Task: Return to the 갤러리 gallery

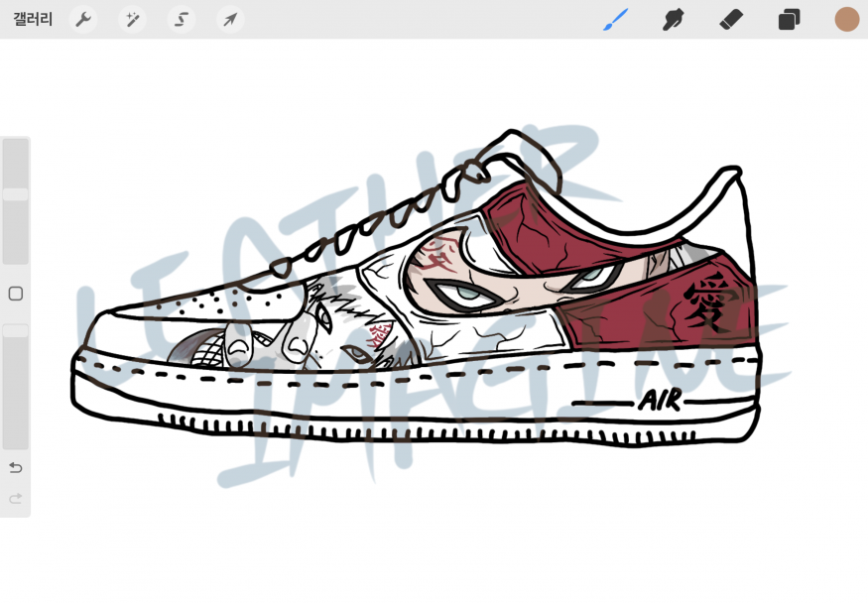Action: [x=33, y=20]
